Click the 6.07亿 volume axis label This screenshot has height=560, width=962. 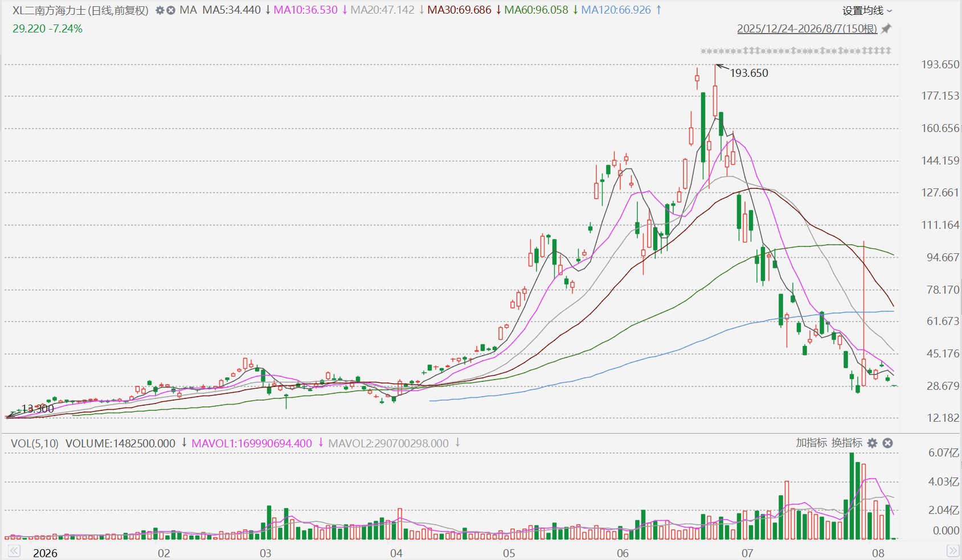pos(944,452)
